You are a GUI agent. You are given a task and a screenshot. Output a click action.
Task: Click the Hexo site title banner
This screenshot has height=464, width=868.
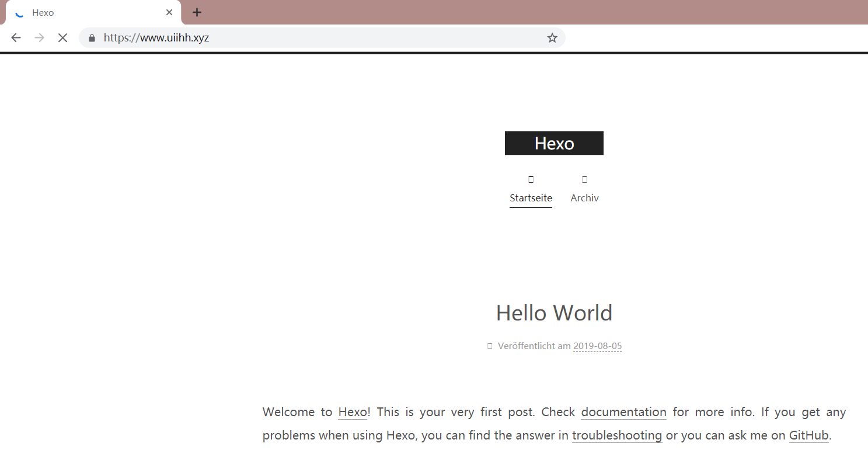(554, 144)
